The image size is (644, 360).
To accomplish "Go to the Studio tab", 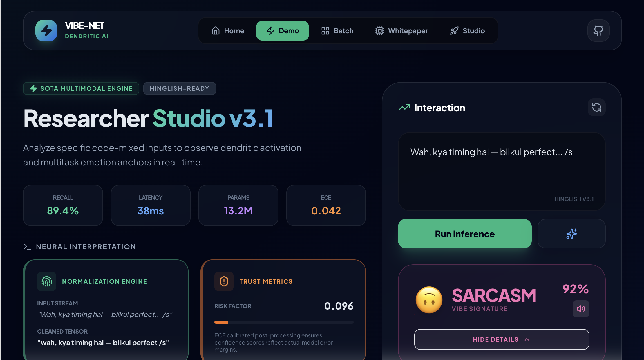I will (x=467, y=31).
